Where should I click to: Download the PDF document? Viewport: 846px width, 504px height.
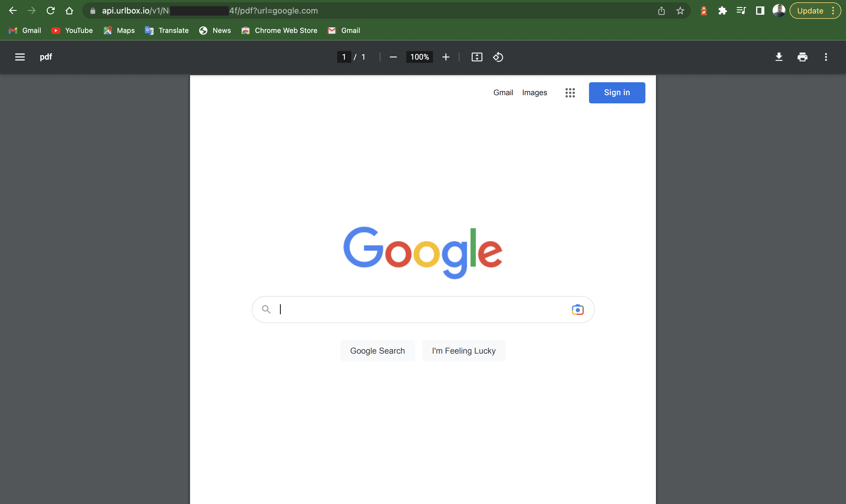779,57
